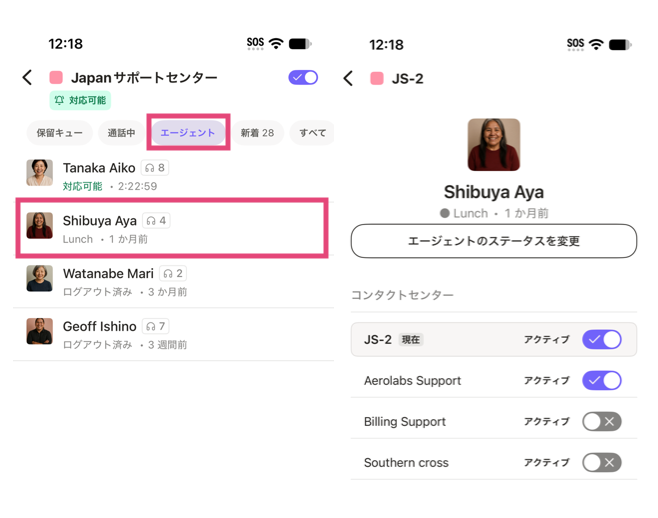Image resolution: width=658 pixels, height=518 pixels.
Task: Tap Wi-Fi icon in left status bar
Action: (x=276, y=43)
